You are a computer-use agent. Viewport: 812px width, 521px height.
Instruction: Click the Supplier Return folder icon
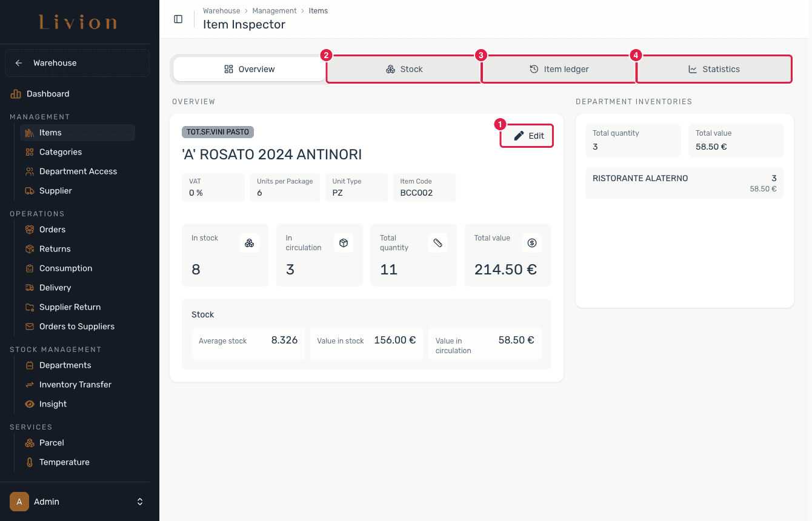[30, 307]
